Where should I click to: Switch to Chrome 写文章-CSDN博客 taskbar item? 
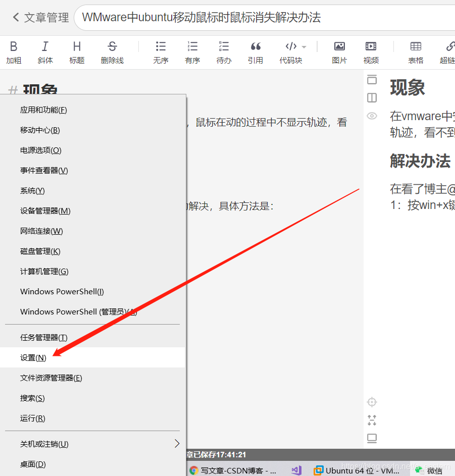tap(233, 470)
